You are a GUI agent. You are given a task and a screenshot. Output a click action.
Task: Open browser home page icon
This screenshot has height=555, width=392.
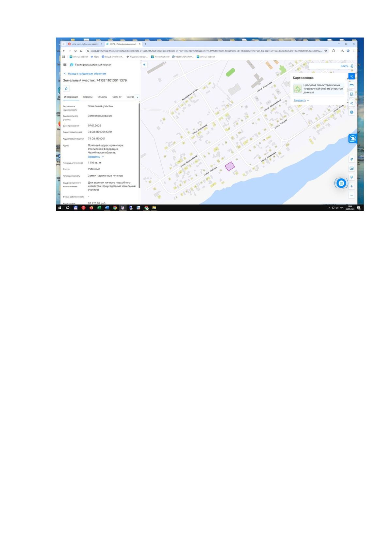(x=81, y=51)
